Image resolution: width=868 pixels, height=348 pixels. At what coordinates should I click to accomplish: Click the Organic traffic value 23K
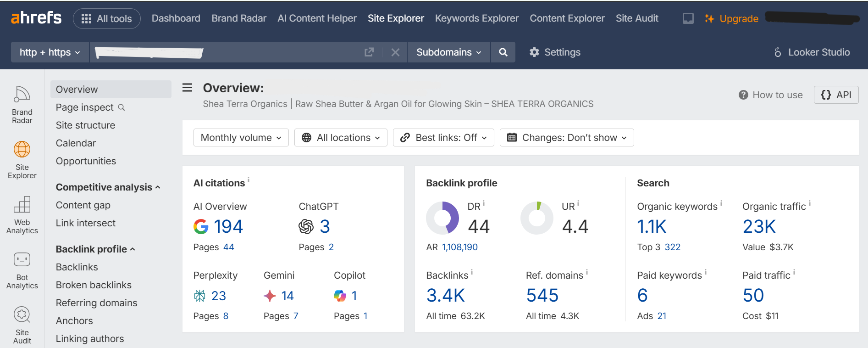coord(759,226)
